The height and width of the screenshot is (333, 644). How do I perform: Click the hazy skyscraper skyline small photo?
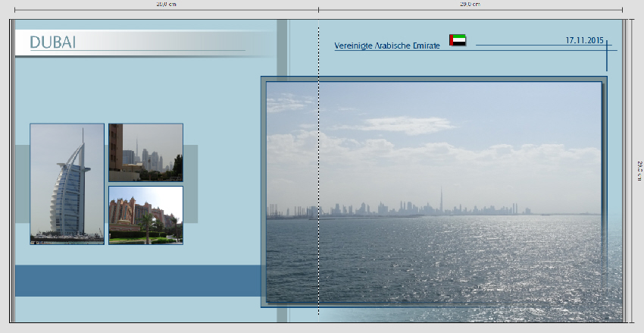(x=145, y=152)
